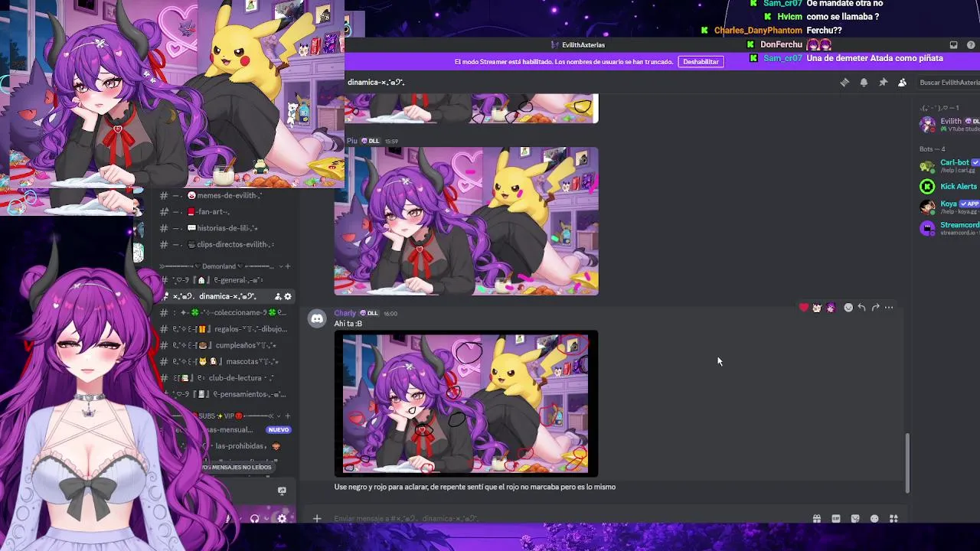
Task: React with purple-hair emoji on Charly's message
Action: coord(831,308)
